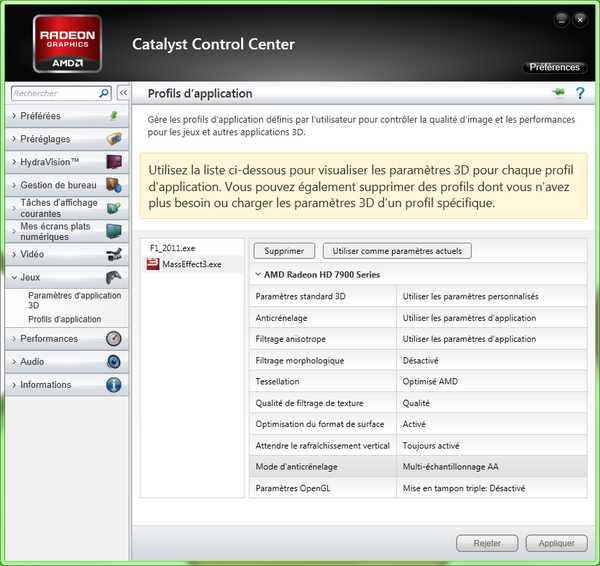Click the green pin icon next to help

click(559, 92)
